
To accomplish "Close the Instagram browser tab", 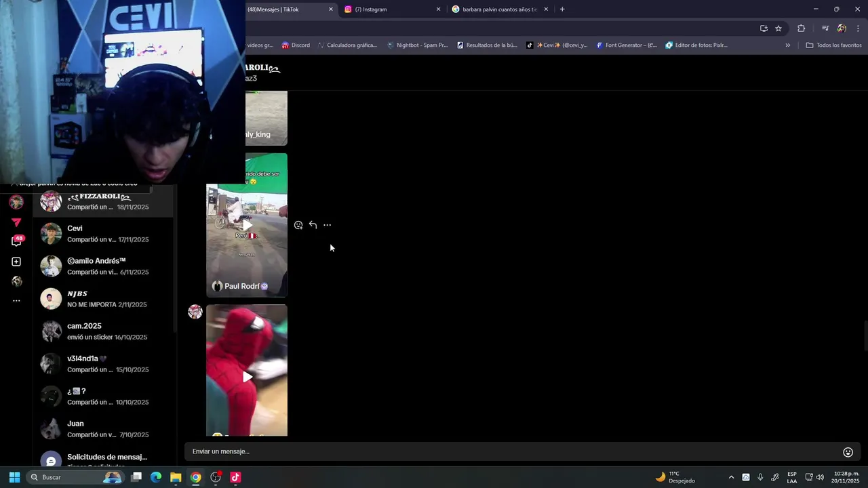I will click(x=438, y=9).
